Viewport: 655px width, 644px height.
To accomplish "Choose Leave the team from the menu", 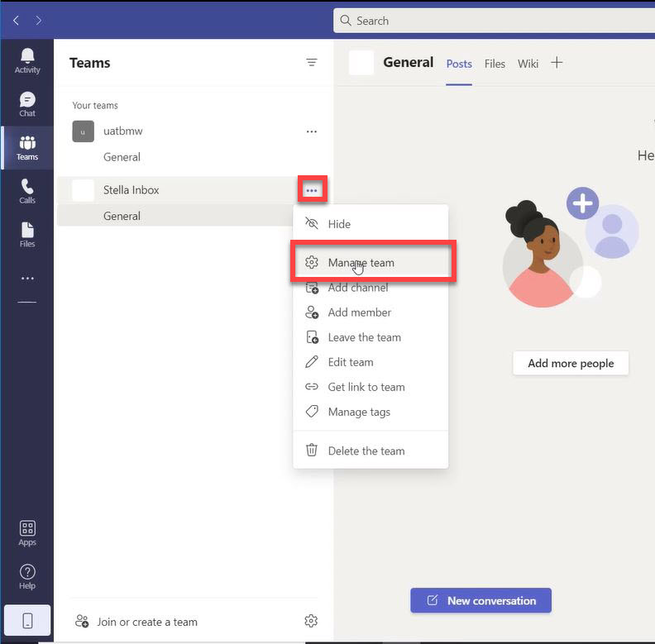I will pos(371,337).
